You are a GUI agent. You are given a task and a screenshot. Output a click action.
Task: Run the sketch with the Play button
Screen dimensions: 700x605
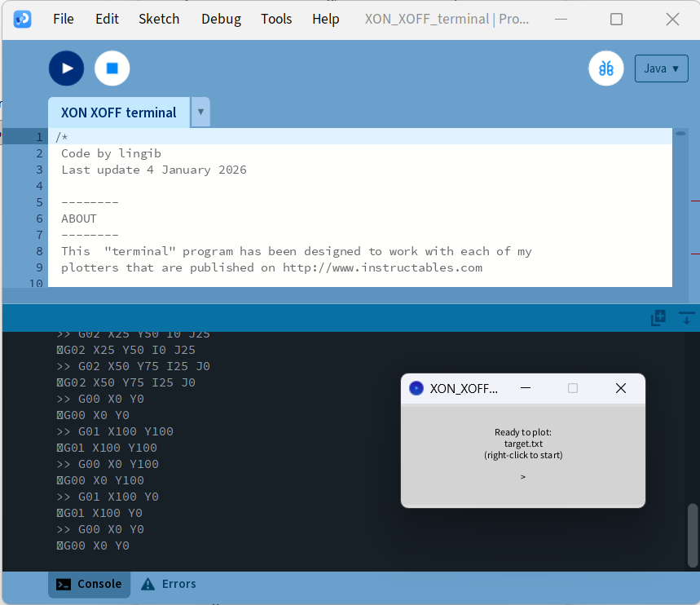[67, 68]
